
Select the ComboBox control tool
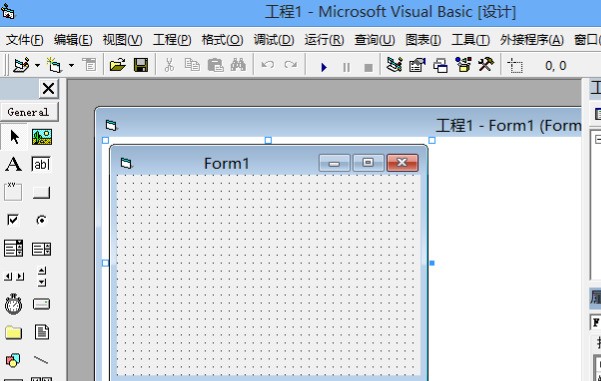(13, 248)
